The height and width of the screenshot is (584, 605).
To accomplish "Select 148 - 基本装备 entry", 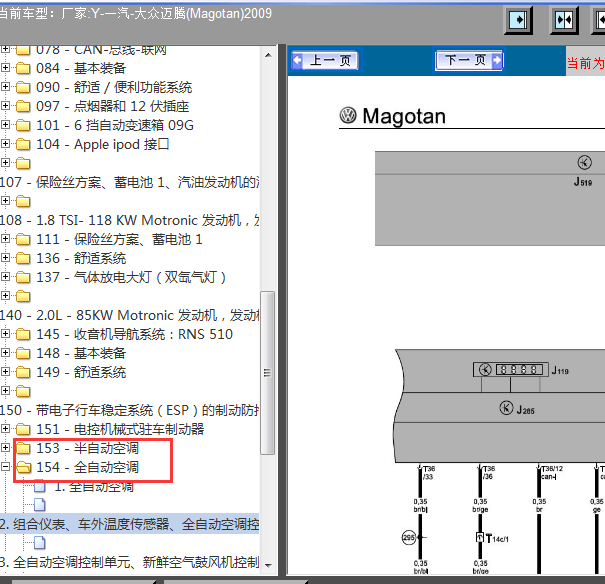I will (x=81, y=353).
